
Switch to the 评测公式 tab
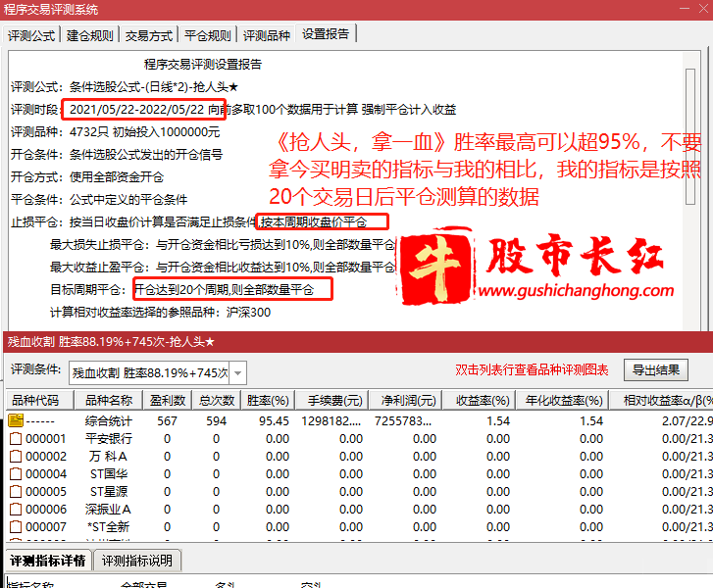(32, 35)
